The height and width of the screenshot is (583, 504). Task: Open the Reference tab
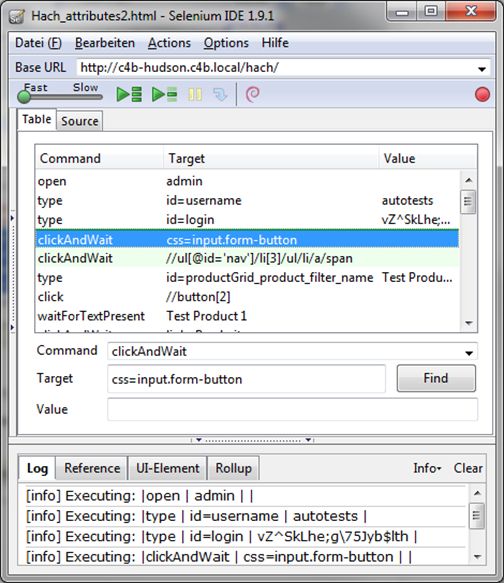tap(92, 468)
